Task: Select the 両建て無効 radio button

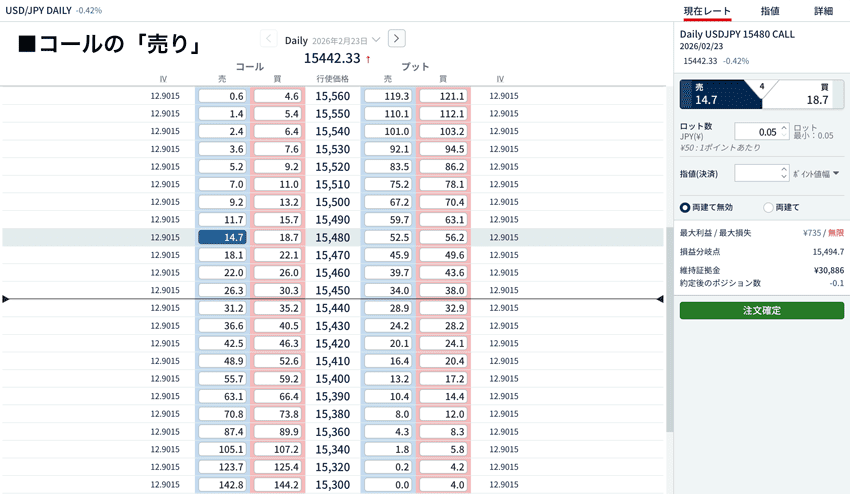Action: click(x=685, y=207)
